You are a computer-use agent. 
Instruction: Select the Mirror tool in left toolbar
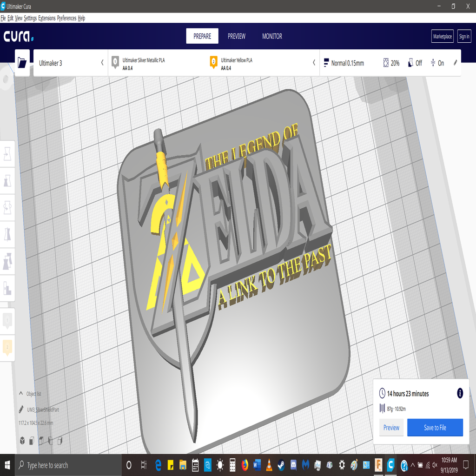pyautogui.click(x=7, y=234)
